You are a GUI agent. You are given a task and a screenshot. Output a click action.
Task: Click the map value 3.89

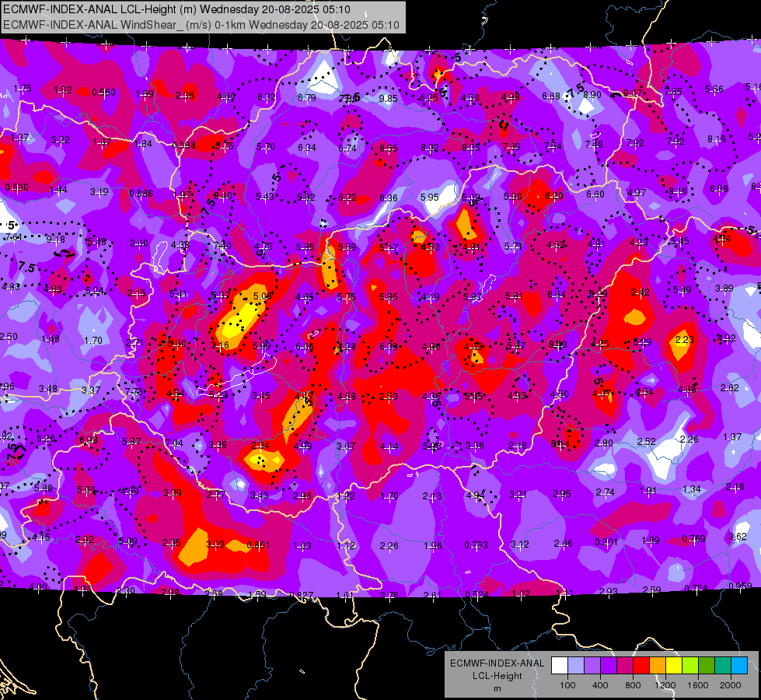click(724, 289)
